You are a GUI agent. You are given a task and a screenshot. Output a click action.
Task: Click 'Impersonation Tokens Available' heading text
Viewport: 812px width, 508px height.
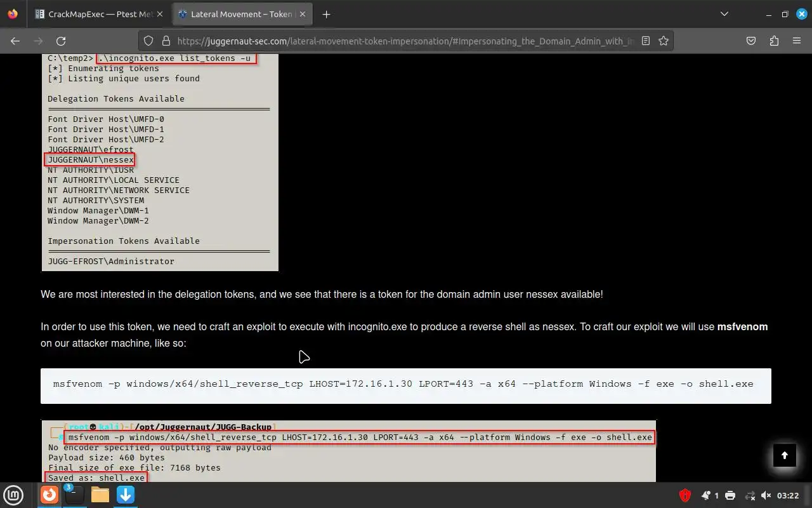pyautogui.click(x=124, y=241)
